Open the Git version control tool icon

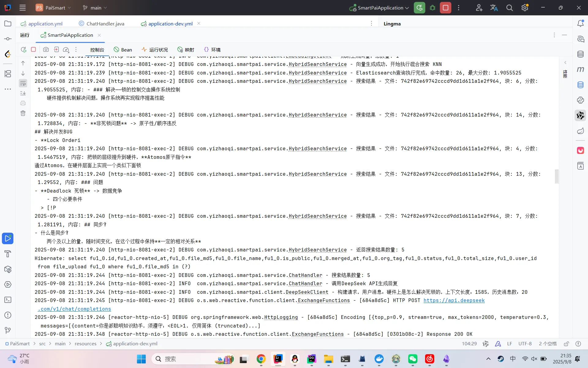coord(8,330)
